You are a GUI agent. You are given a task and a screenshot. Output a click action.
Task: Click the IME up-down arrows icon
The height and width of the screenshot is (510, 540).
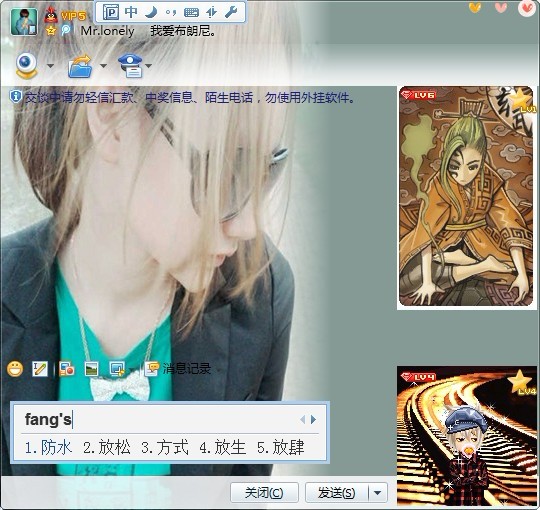211,12
